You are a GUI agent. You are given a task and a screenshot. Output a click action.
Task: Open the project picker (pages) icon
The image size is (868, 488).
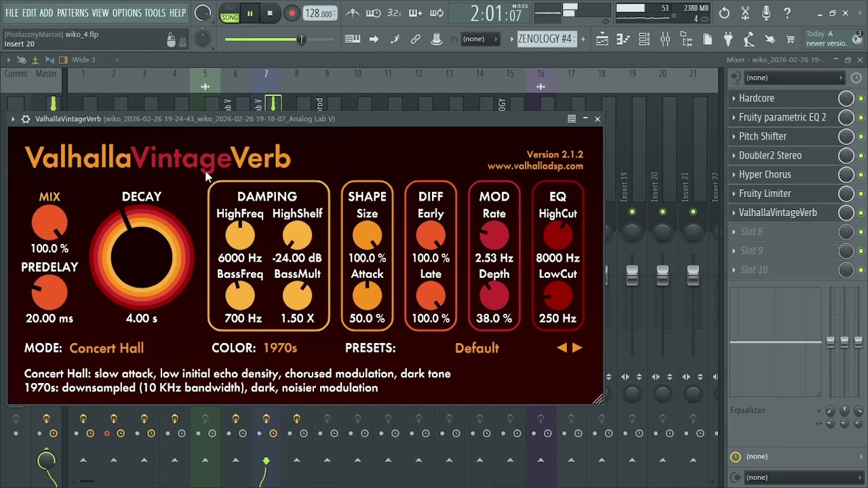tap(707, 39)
